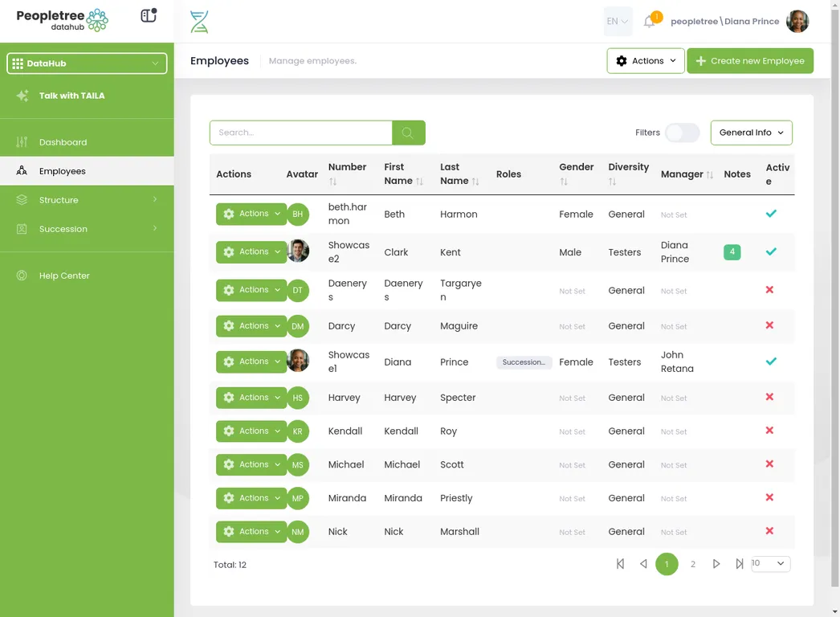Screen dimensions: 840x617
Task: Open Actions dropdown for Beth Harmon
Action: pyautogui.click(x=251, y=214)
